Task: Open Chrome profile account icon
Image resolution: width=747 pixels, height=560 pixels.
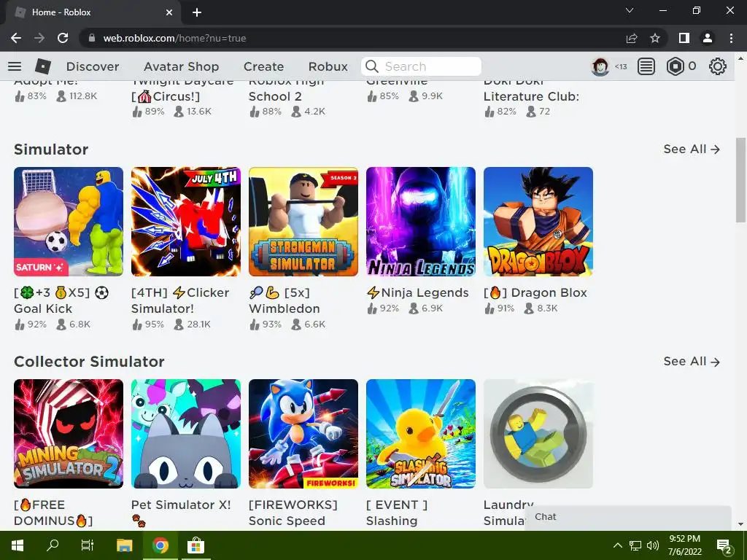Action: (x=708, y=38)
